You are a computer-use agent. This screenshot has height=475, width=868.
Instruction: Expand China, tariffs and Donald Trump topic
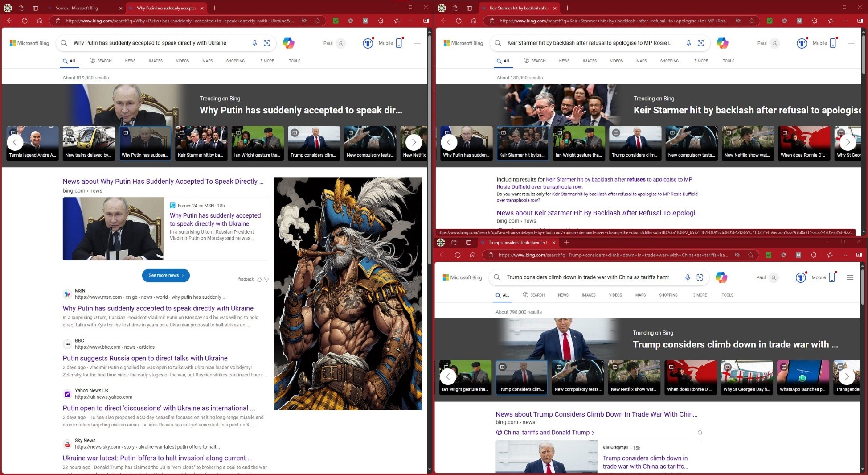pyautogui.click(x=545, y=432)
